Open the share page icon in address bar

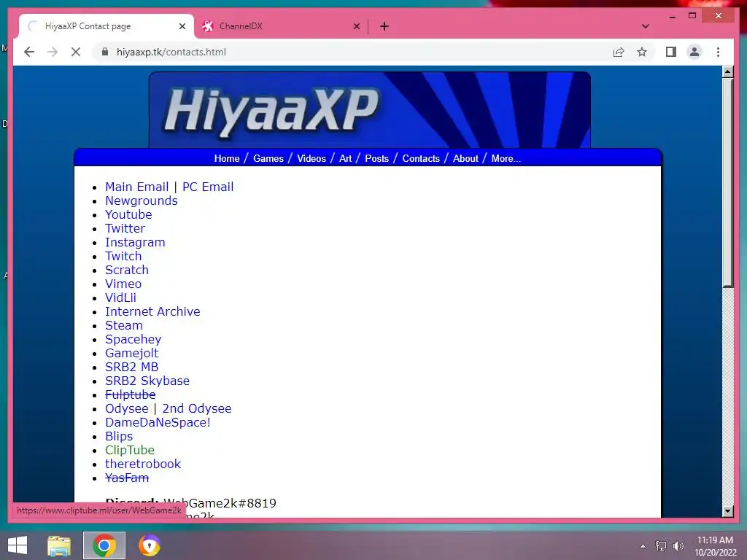619,52
